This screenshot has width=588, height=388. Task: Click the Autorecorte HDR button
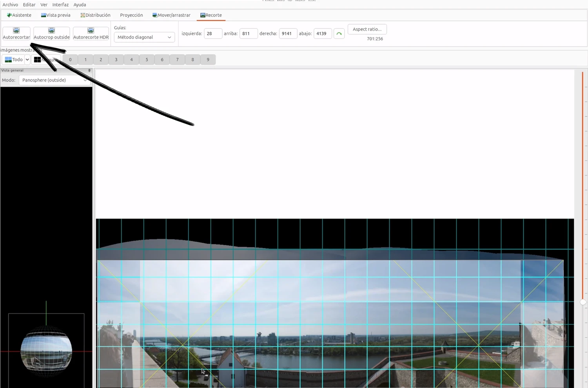tap(91, 33)
